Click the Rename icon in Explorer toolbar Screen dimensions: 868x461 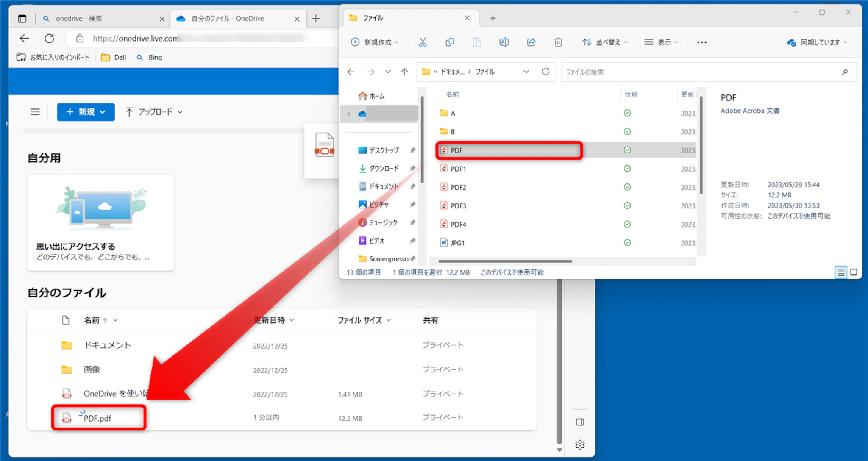[x=504, y=42]
